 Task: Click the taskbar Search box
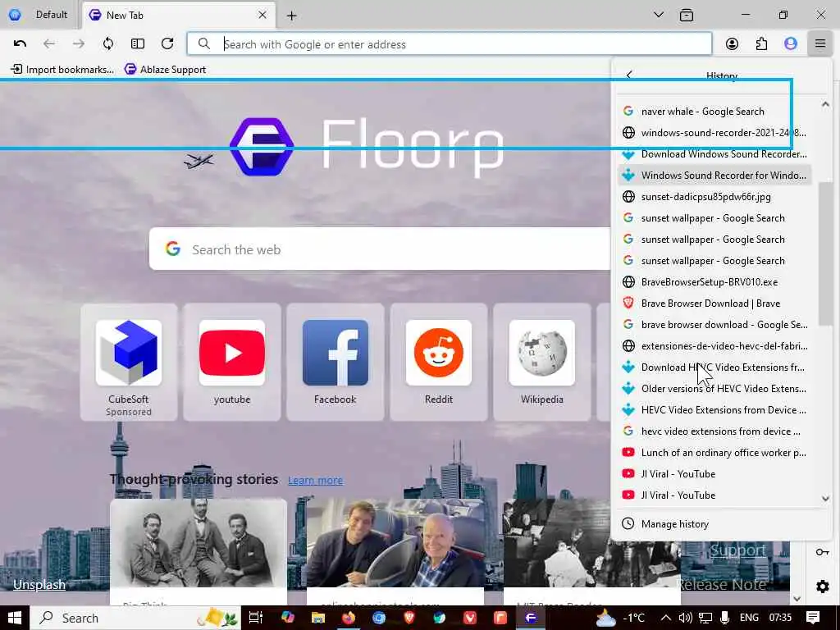click(x=135, y=618)
